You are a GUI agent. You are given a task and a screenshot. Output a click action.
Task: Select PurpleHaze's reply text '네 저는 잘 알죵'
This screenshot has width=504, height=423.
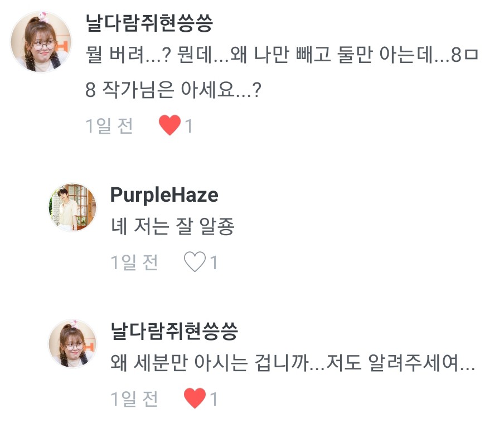(x=172, y=227)
